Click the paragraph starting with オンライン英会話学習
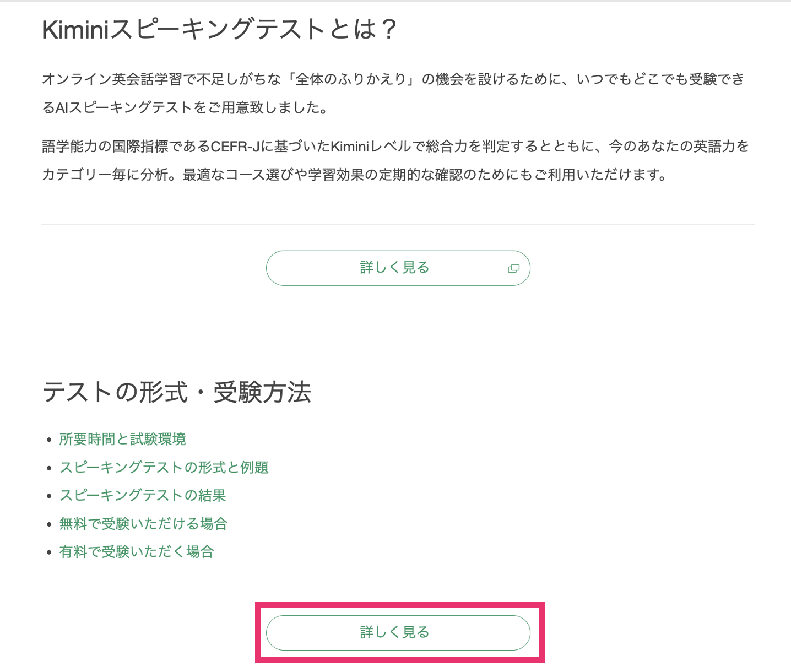The image size is (791, 672). tap(393, 94)
